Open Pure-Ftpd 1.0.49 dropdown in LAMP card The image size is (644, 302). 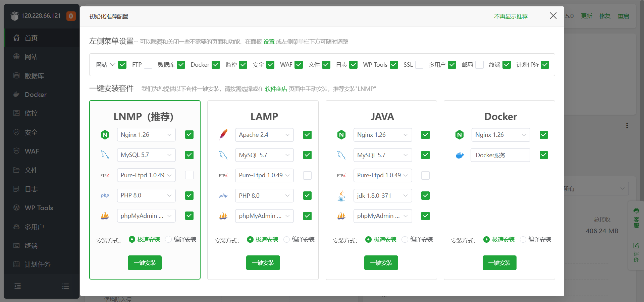[x=264, y=175]
